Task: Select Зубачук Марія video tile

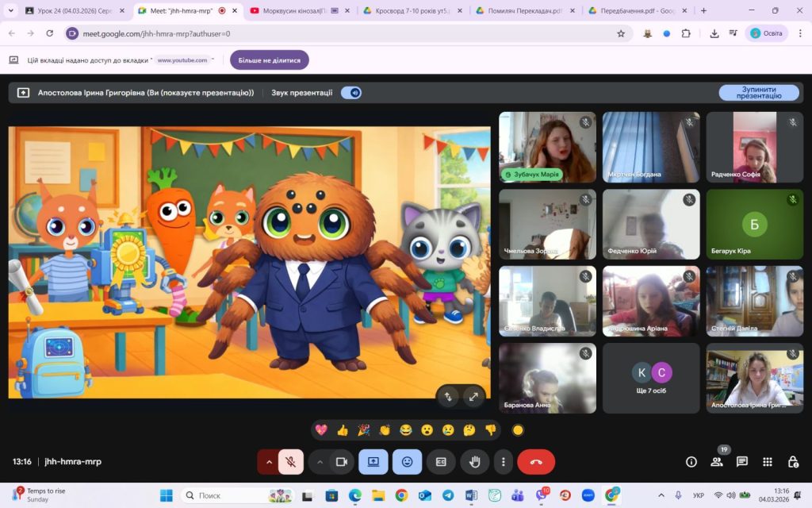Action: (x=547, y=147)
